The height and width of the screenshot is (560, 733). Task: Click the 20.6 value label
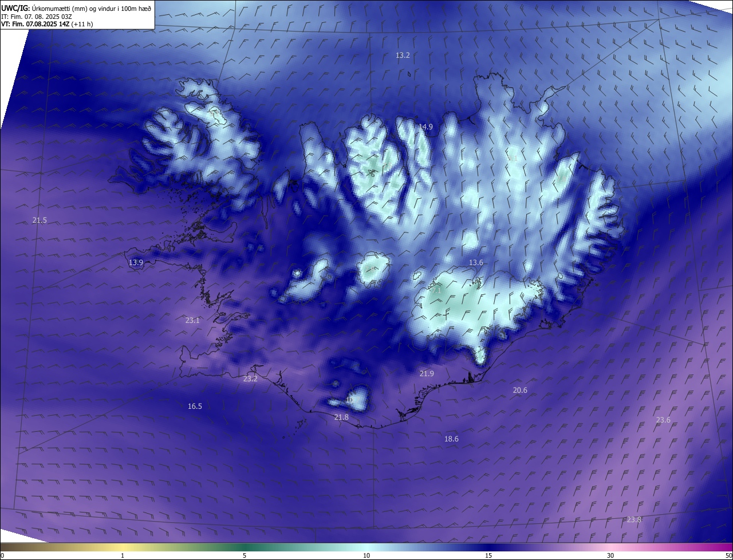520,391
